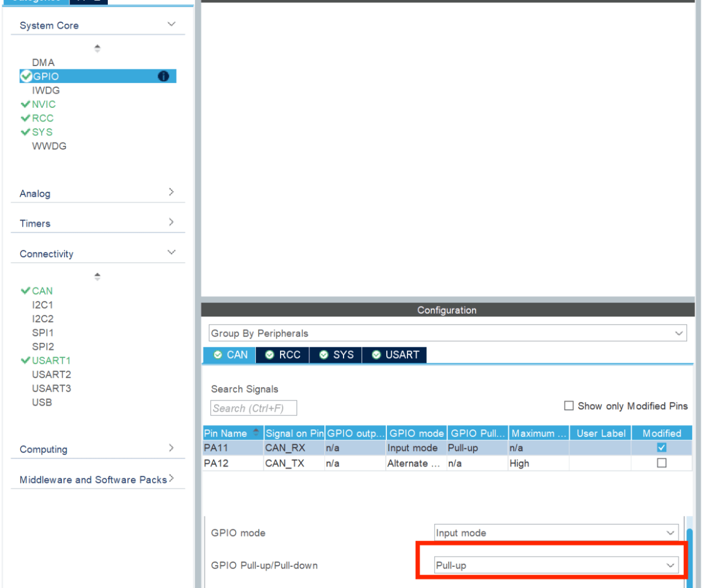Screen dimensions: 706x588
Task: Select WWDG in System Core list
Action: click(50, 146)
